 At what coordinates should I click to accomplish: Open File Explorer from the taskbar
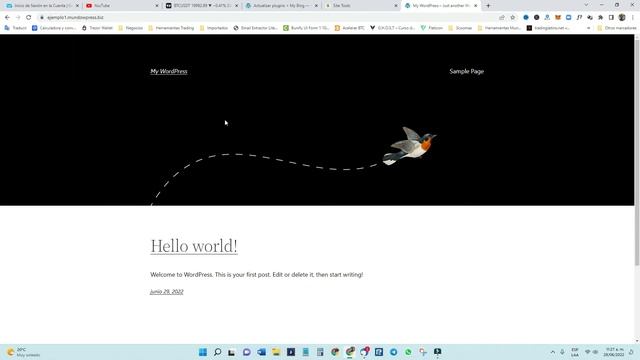click(276, 352)
